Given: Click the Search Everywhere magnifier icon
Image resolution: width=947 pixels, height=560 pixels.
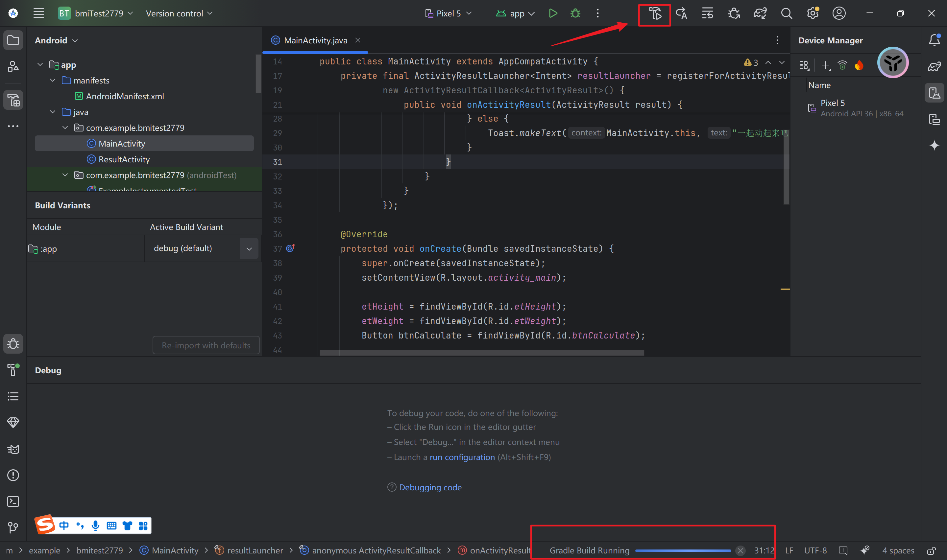Looking at the screenshot, I should [x=786, y=13].
